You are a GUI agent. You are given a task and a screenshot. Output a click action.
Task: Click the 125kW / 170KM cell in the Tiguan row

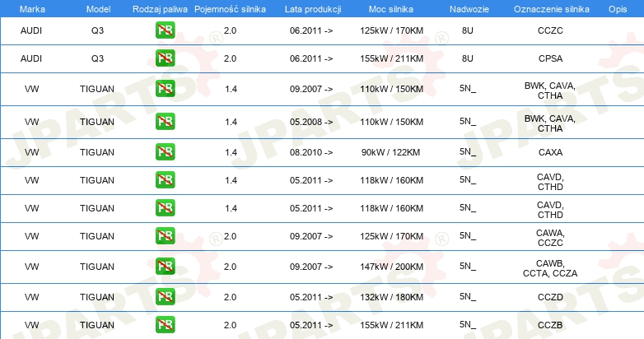(x=391, y=236)
